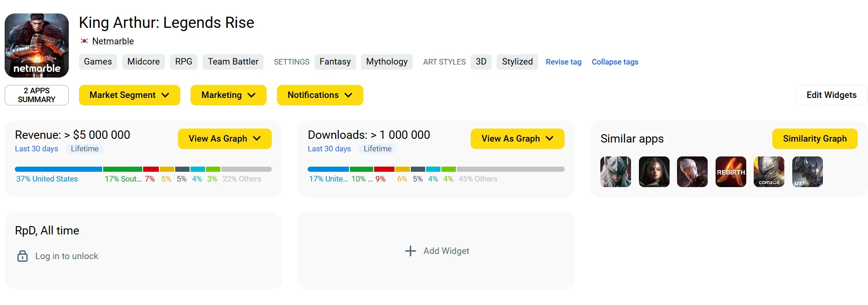Select the Team Battler tag
This screenshot has width=868, height=305.
coord(233,62)
